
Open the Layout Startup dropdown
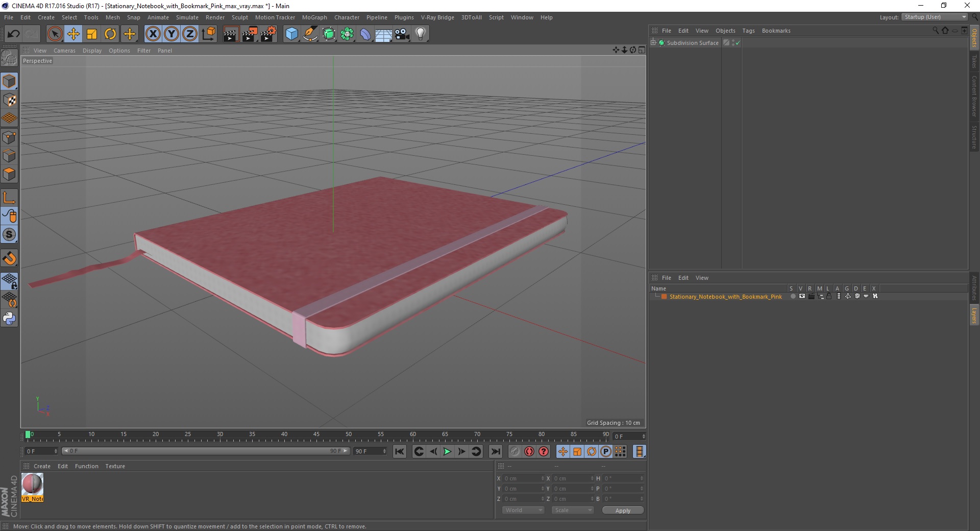[935, 17]
